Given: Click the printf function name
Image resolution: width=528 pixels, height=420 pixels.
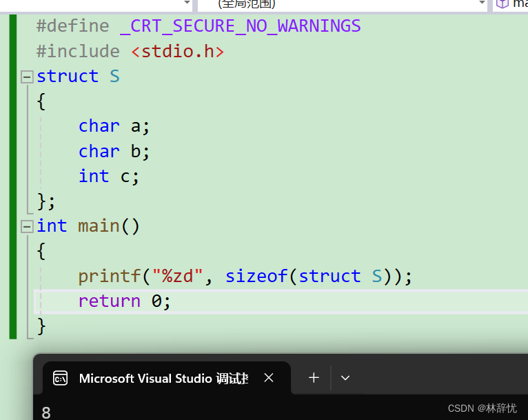Looking at the screenshot, I should coord(110,277).
